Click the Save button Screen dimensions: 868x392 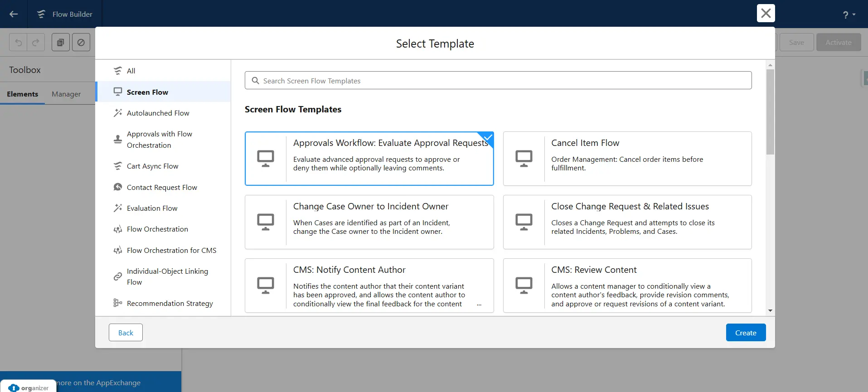pos(796,42)
